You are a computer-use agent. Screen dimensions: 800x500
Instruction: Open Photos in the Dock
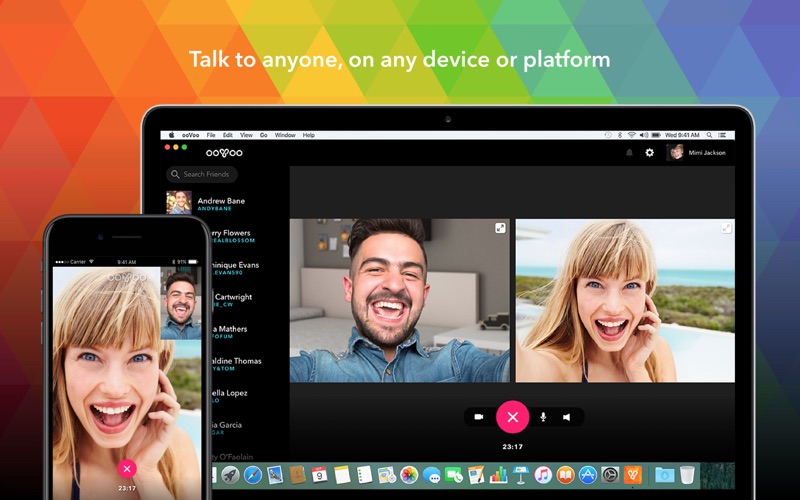pyautogui.click(x=409, y=475)
